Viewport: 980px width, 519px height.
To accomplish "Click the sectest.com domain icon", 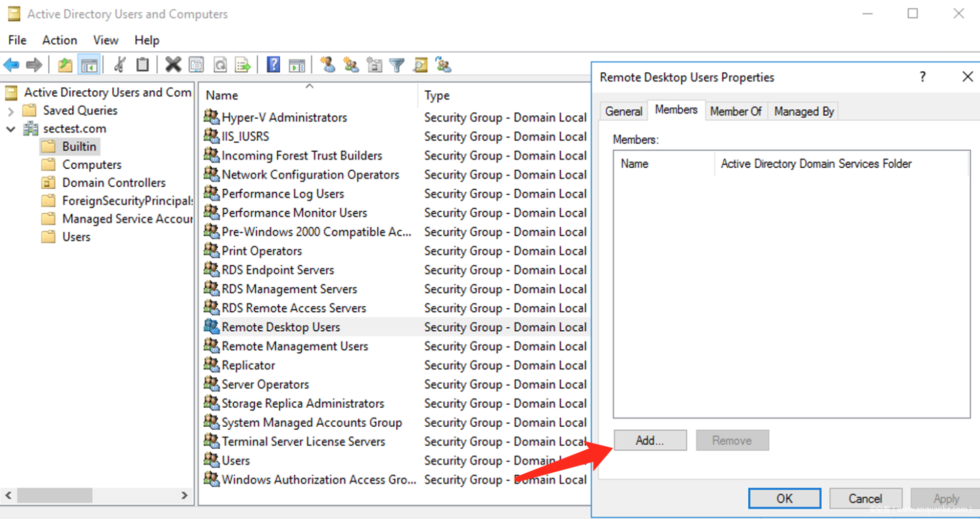I will coord(31,128).
